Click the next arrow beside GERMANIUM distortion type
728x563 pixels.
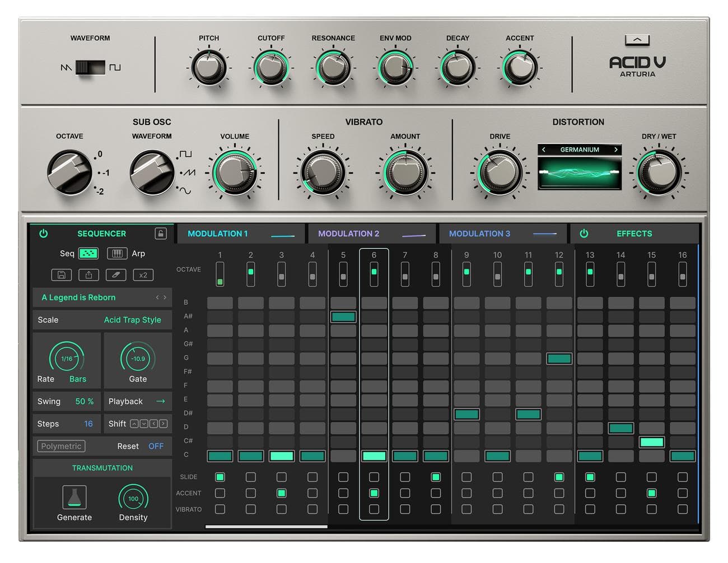pyautogui.click(x=616, y=150)
